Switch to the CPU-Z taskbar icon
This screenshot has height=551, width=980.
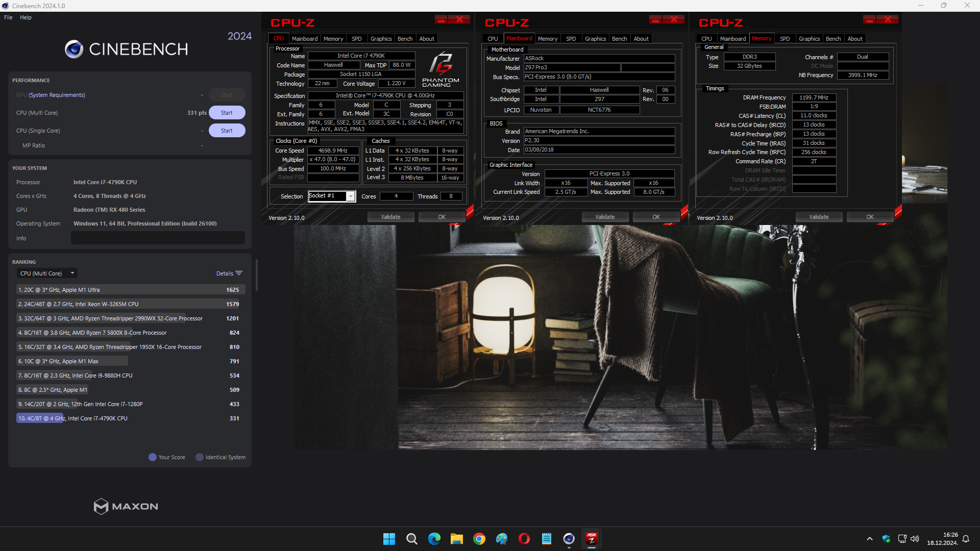tap(591, 539)
